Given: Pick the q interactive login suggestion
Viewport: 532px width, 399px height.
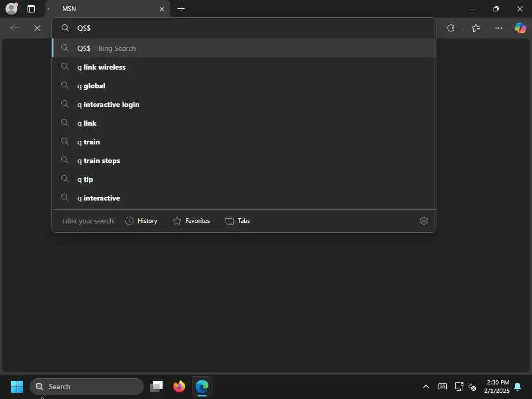Looking at the screenshot, I should coord(244,104).
